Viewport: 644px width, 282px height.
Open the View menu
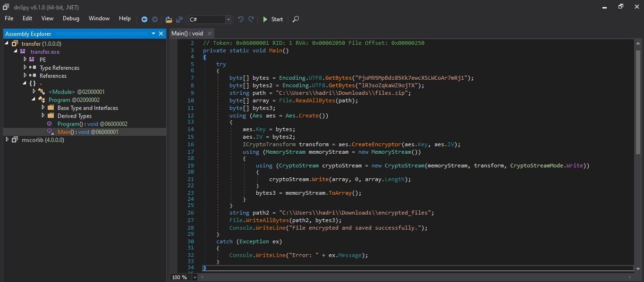47,18
